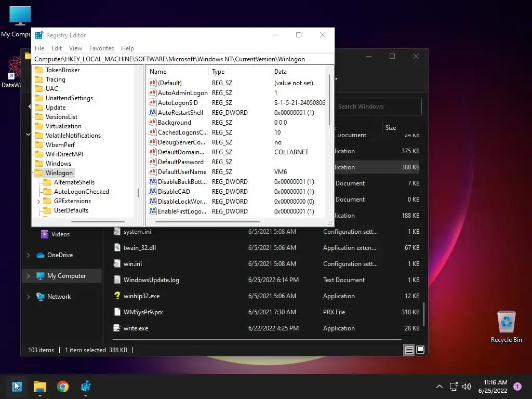Click the values pane horizontal scrollbar
The width and height of the screenshot is (532, 399).
pyautogui.click(x=207, y=222)
